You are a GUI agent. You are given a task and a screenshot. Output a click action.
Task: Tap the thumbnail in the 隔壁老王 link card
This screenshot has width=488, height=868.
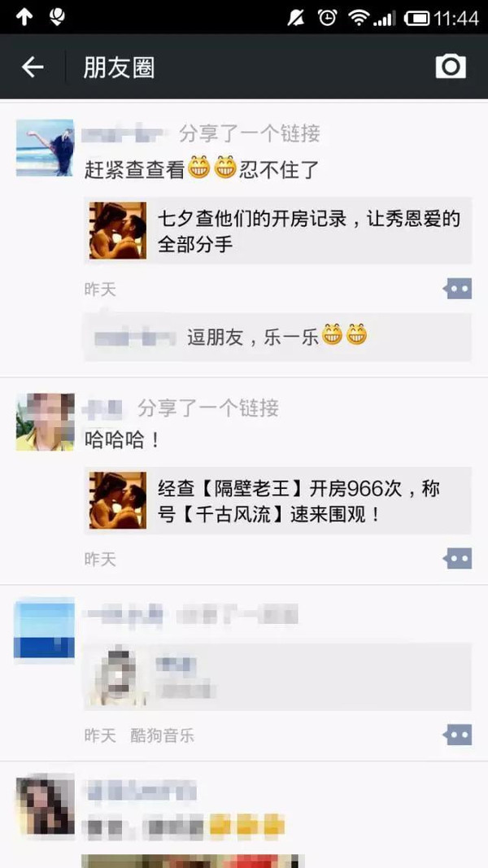click(118, 500)
